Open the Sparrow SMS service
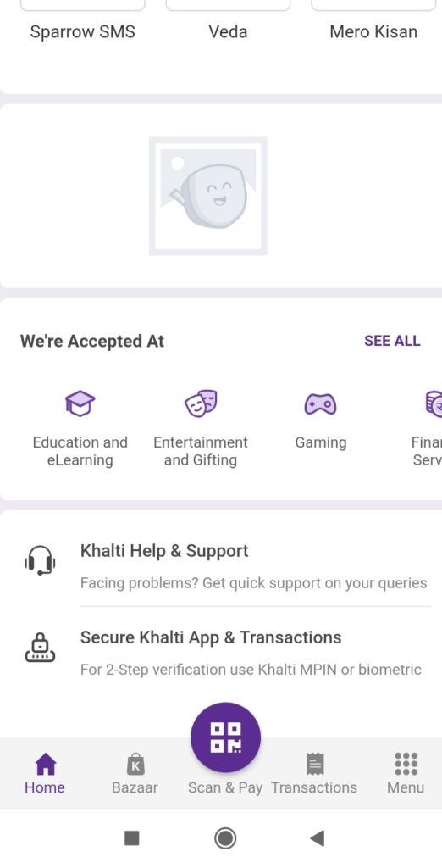Image resolution: width=442 pixels, height=868 pixels. 82,31
